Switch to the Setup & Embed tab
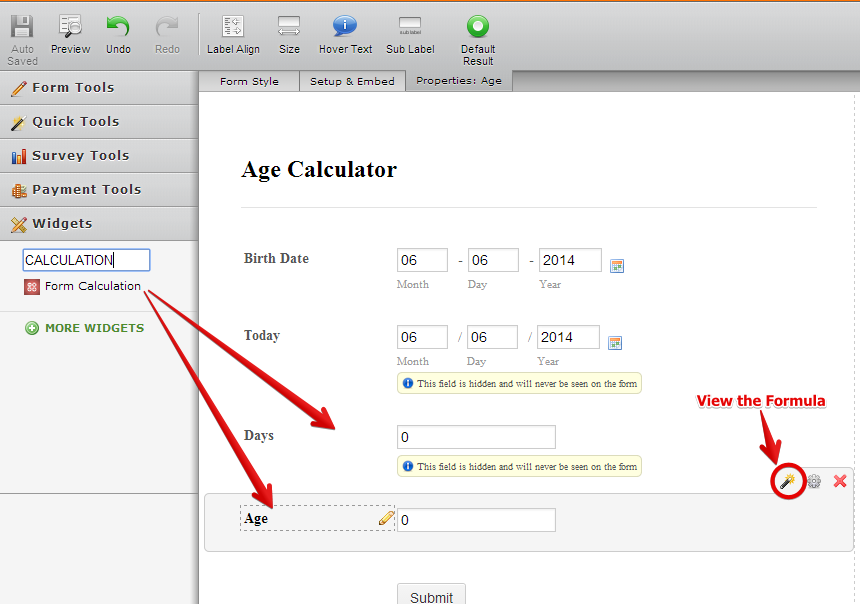Image resolution: width=860 pixels, height=604 pixels. point(352,81)
